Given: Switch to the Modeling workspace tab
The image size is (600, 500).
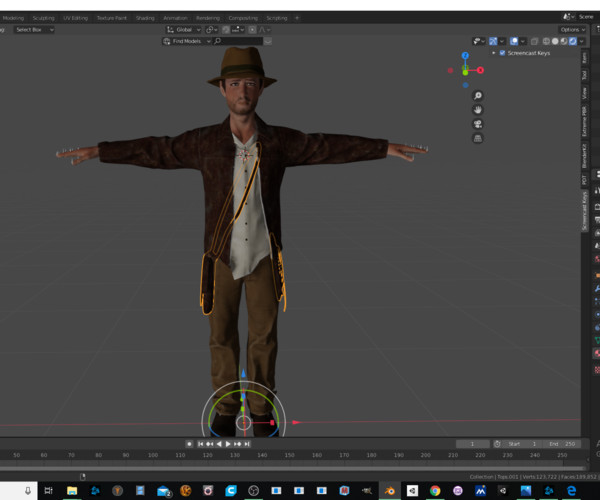Looking at the screenshot, I should point(13,18).
